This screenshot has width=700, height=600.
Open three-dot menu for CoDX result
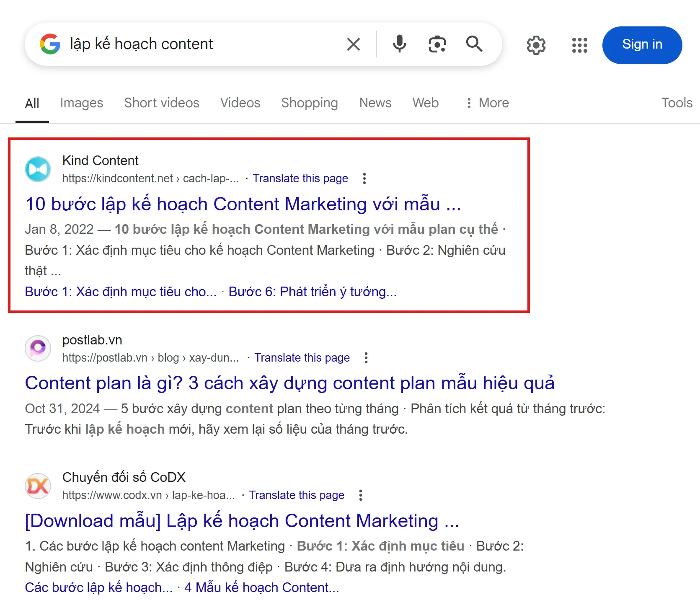click(361, 495)
